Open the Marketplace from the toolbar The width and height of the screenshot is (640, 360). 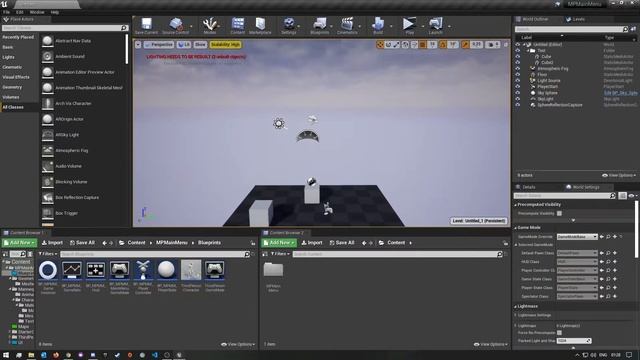[260, 26]
